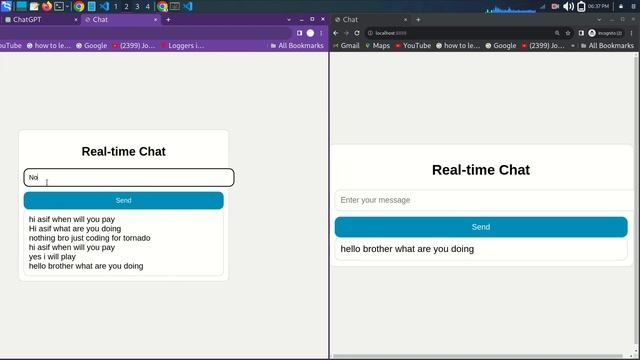Open All Bookmarks folder in right browser
The image size is (640, 360).
point(607,45)
